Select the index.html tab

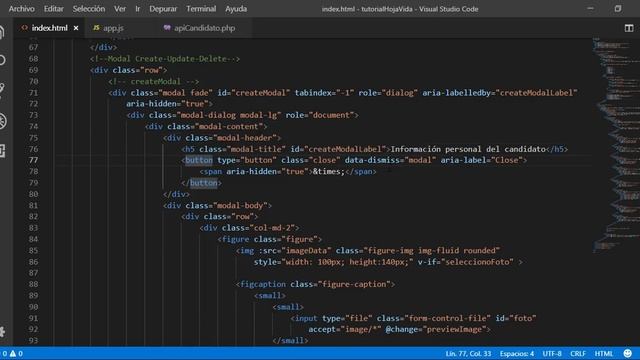(x=49, y=28)
